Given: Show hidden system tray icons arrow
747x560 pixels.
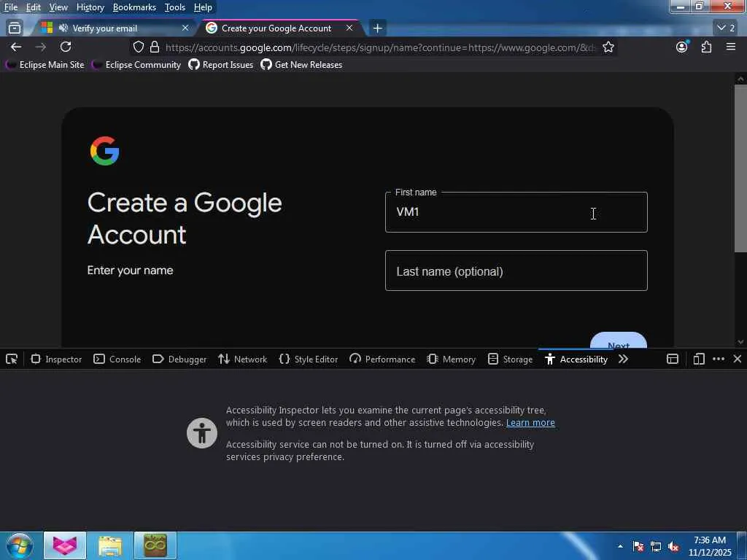Looking at the screenshot, I should [620, 547].
